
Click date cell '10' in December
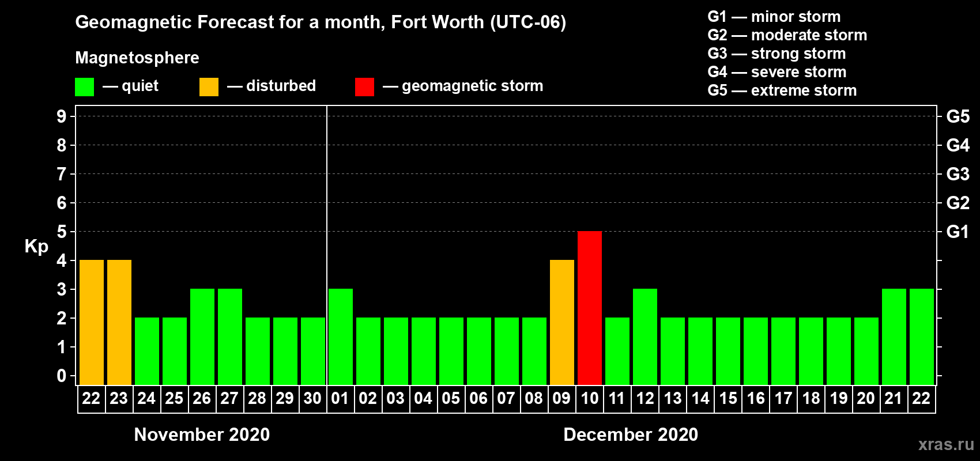pyautogui.click(x=590, y=399)
